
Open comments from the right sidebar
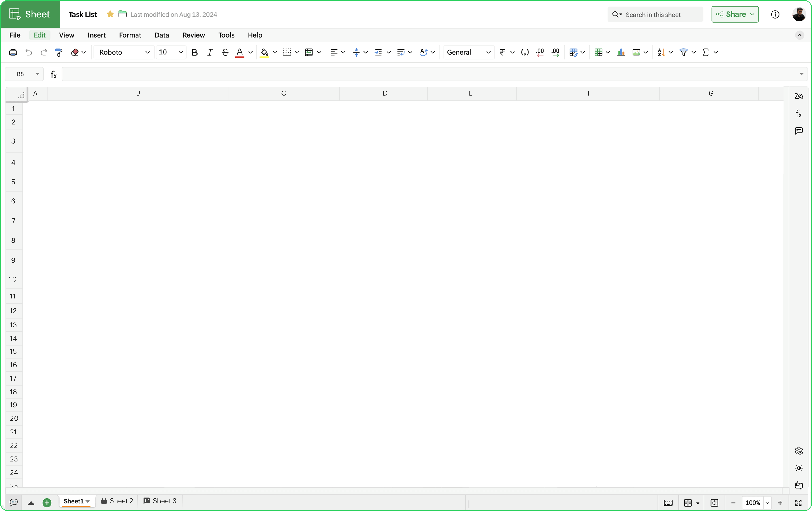[x=799, y=131]
